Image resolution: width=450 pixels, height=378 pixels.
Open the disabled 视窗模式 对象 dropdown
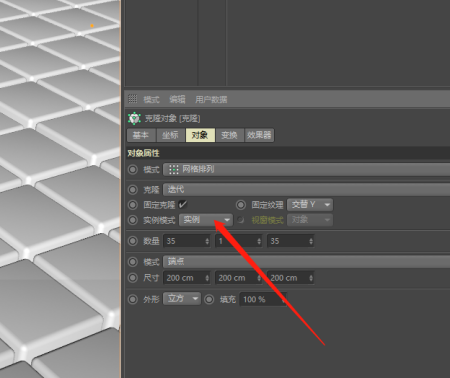coord(310,220)
